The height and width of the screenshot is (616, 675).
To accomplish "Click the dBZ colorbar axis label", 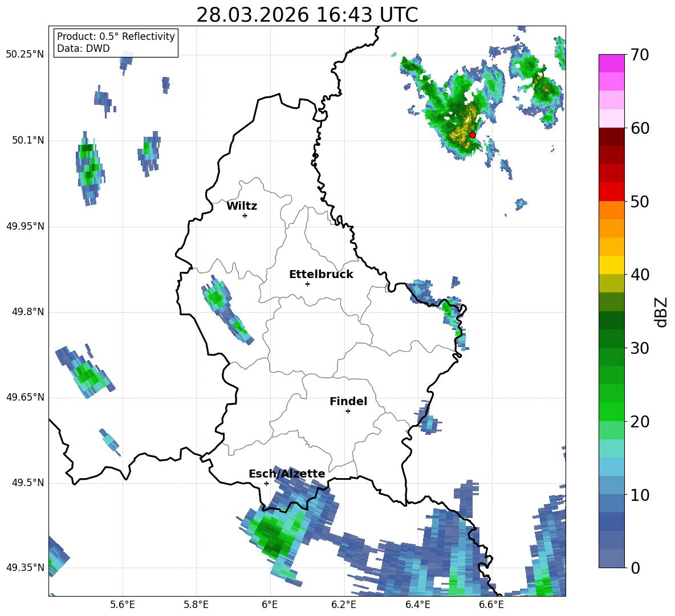I will [x=661, y=312].
